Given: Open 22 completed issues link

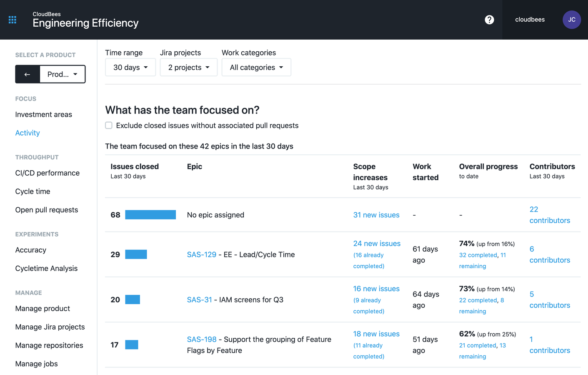Looking at the screenshot, I should (x=478, y=300).
